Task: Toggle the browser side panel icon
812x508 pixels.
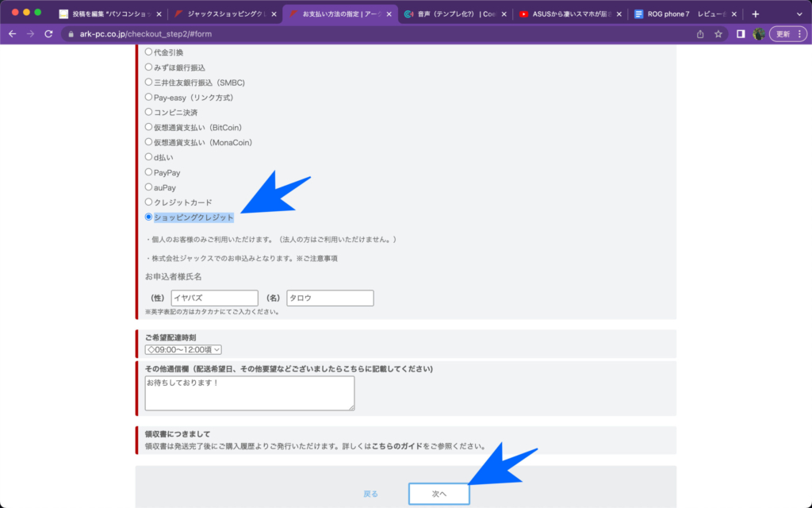Action: [x=740, y=34]
